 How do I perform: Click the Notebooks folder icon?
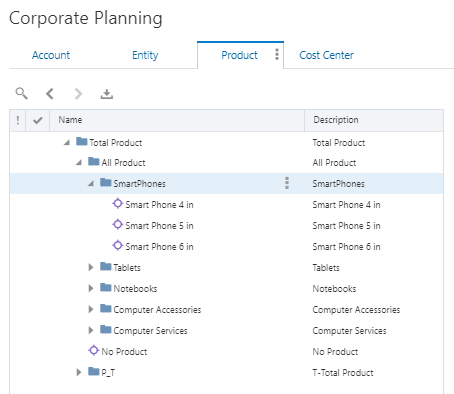tap(106, 287)
